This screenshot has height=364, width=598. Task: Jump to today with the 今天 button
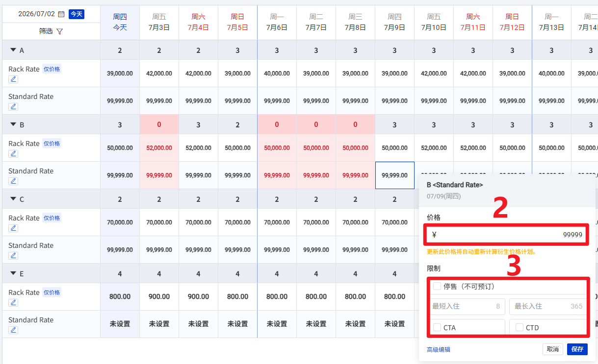pos(77,14)
